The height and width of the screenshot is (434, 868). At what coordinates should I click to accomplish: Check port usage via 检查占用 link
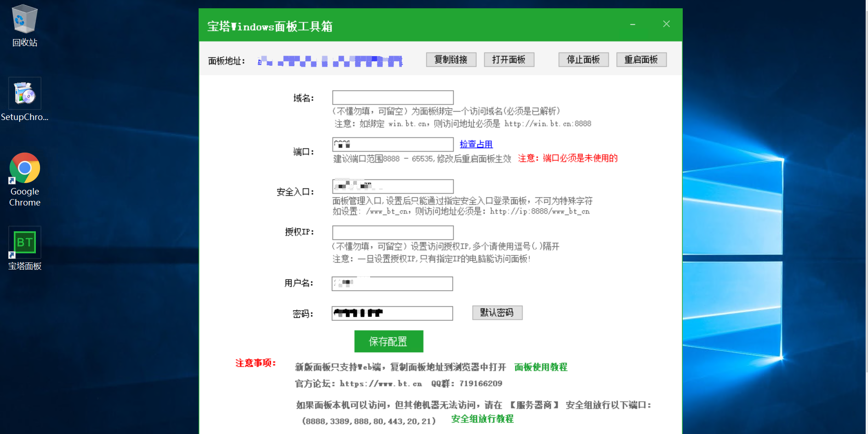coord(476,144)
